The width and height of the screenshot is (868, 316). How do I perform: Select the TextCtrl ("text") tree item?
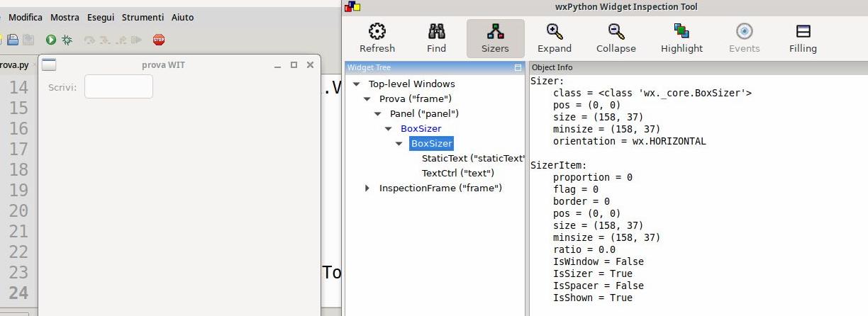point(457,173)
